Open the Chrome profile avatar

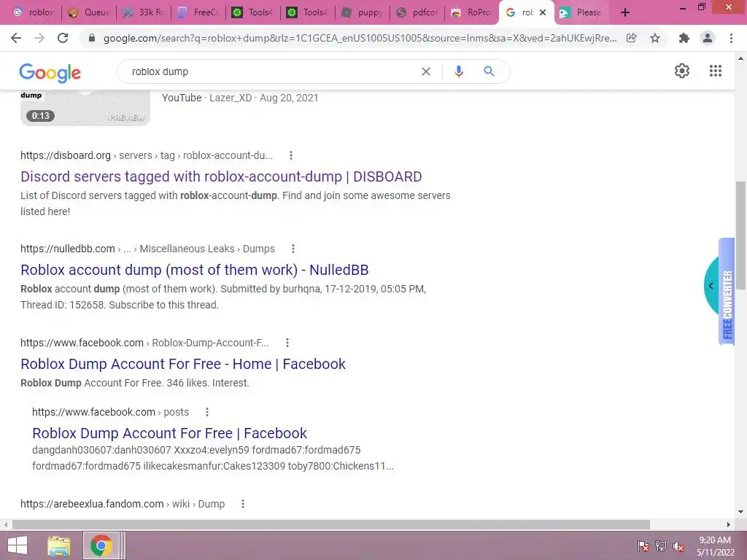708,38
